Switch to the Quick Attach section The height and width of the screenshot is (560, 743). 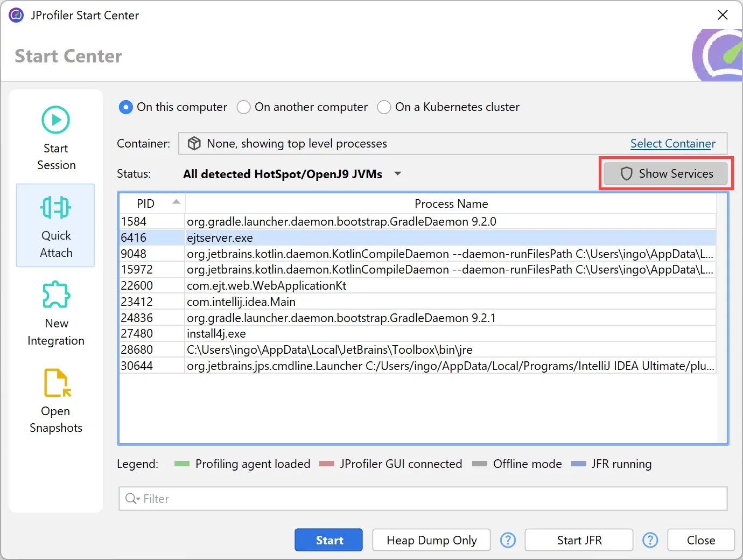pyautogui.click(x=55, y=226)
